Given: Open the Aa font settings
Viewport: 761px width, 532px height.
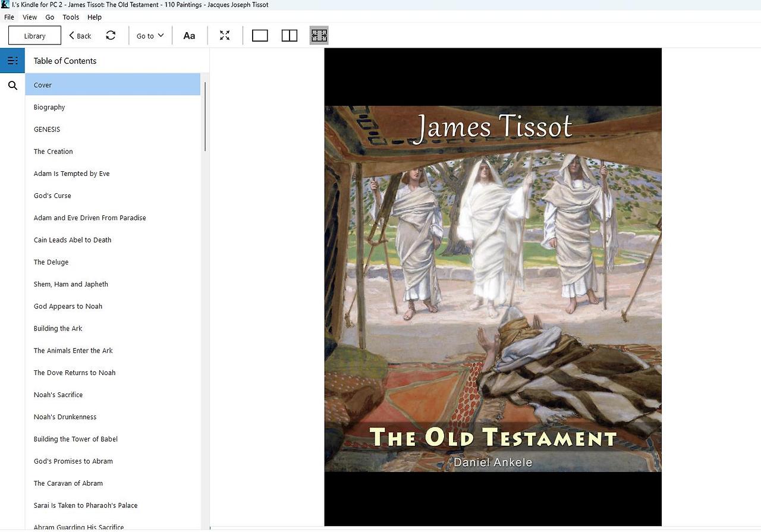Looking at the screenshot, I should click(189, 36).
